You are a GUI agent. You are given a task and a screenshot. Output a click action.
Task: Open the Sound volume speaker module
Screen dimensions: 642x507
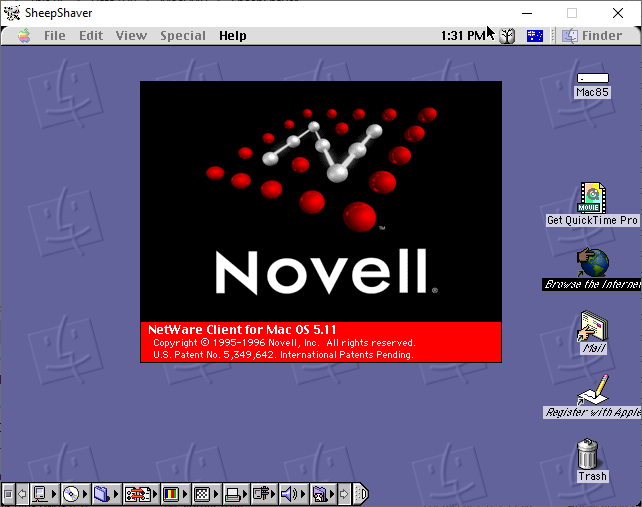(294, 494)
